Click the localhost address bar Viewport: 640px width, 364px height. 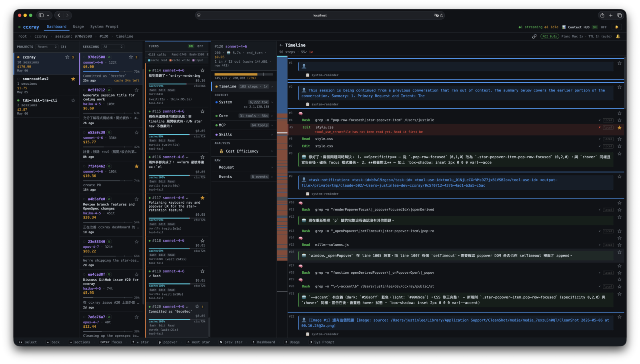click(x=320, y=15)
